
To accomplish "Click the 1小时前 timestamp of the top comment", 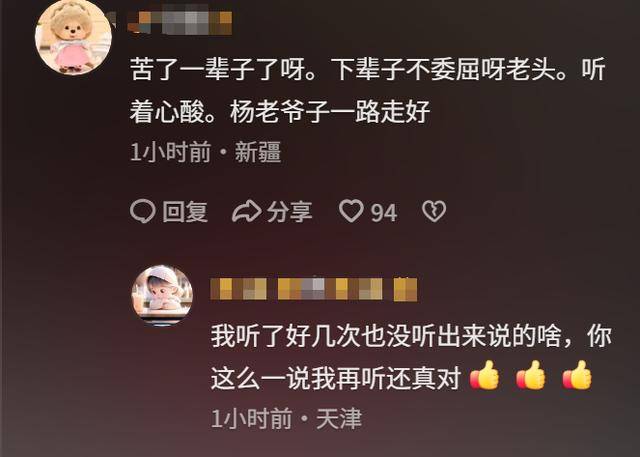I will [170, 152].
